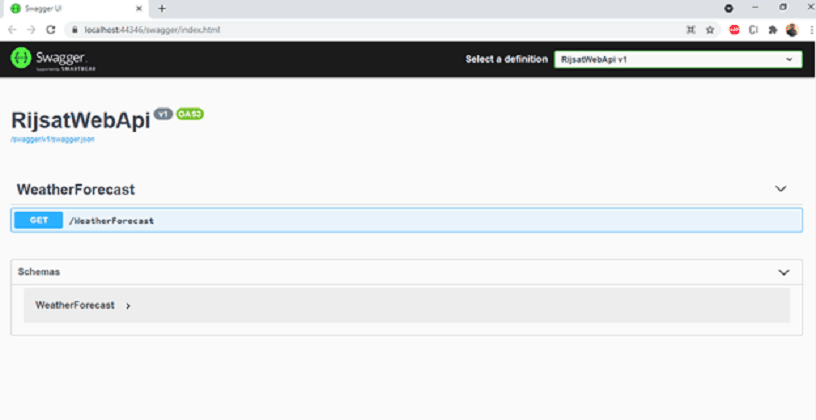
Task: Reload the Swagger page
Action: tap(50, 30)
